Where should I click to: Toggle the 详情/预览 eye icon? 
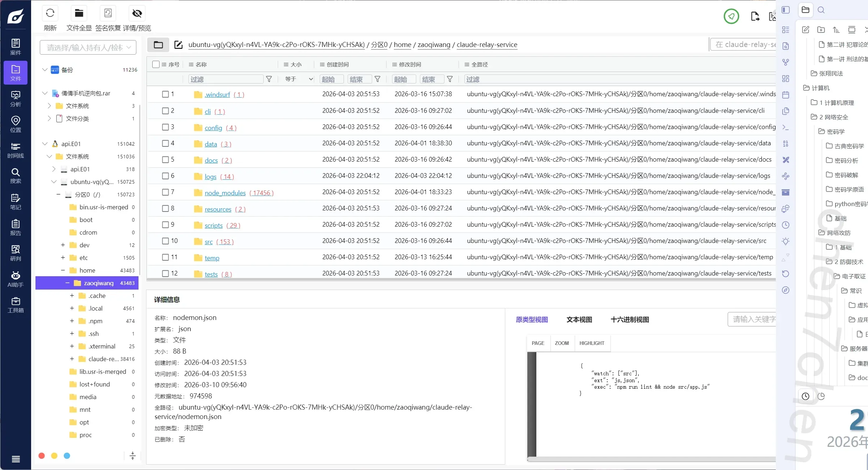(137, 13)
